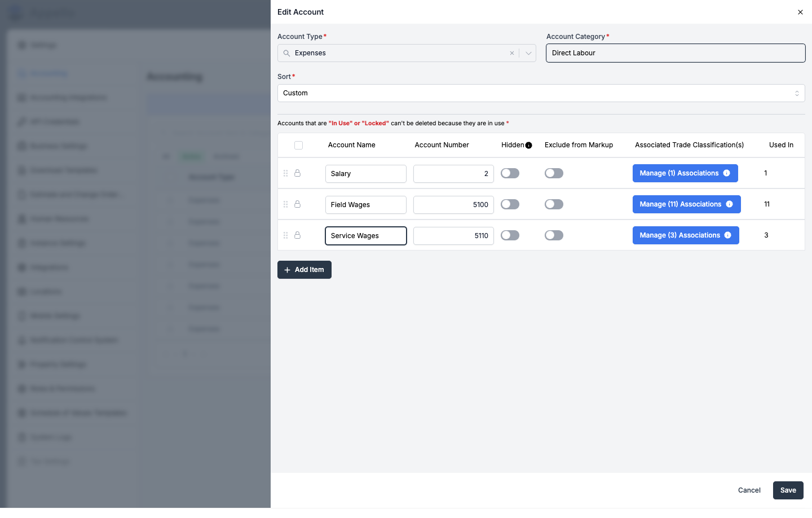The width and height of the screenshot is (812, 518).
Task: Click the info icon on Manage (11) Associations
Action: (730, 204)
